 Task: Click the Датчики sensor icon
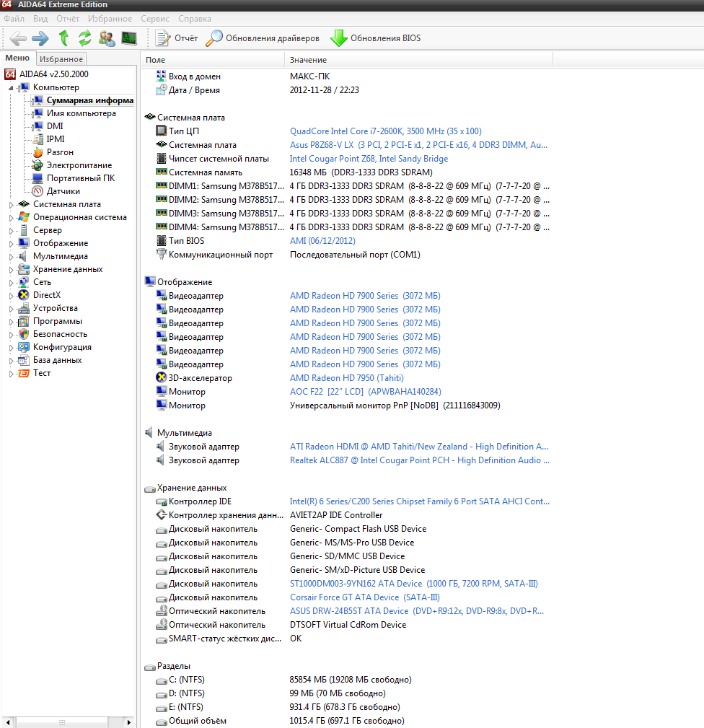pyautogui.click(x=38, y=191)
